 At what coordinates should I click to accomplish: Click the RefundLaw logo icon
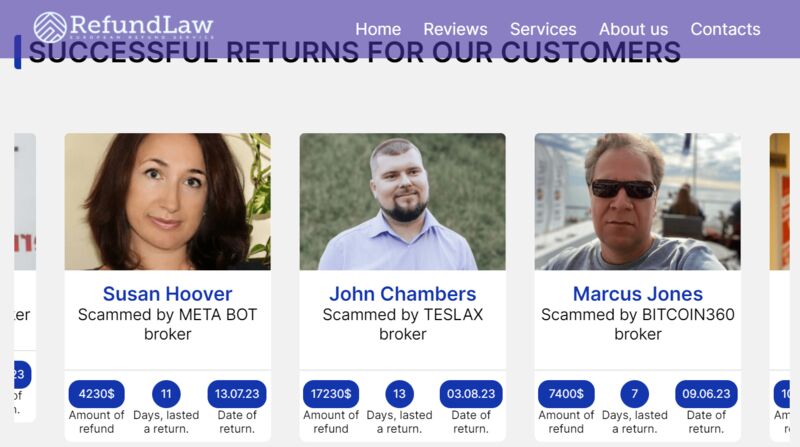pos(50,27)
